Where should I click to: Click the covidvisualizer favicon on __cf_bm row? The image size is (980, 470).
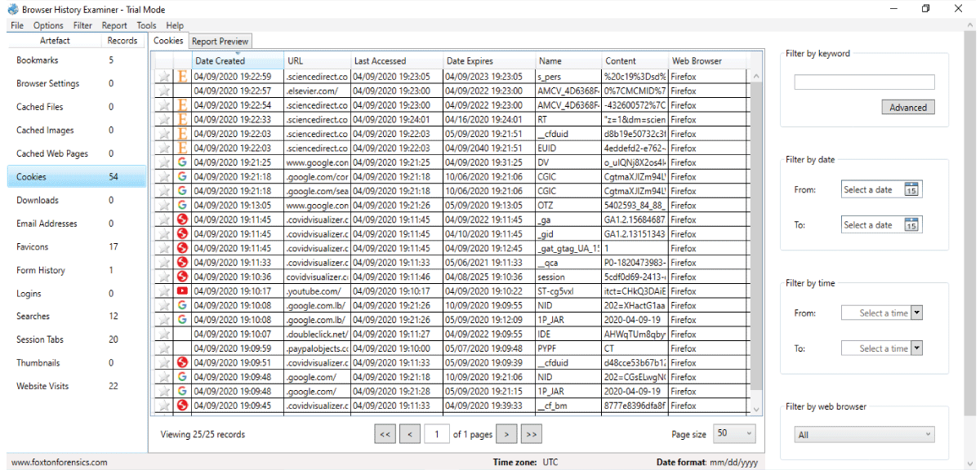pos(182,405)
